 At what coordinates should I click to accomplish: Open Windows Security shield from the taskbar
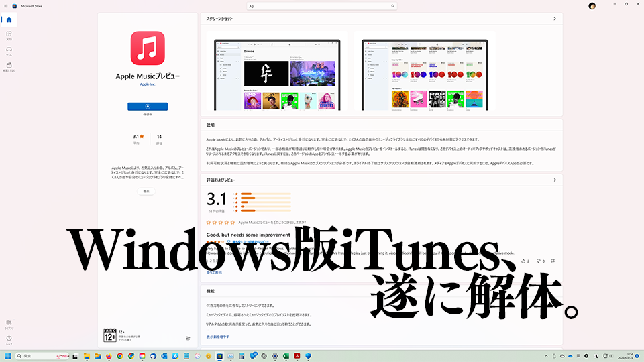tap(308, 356)
